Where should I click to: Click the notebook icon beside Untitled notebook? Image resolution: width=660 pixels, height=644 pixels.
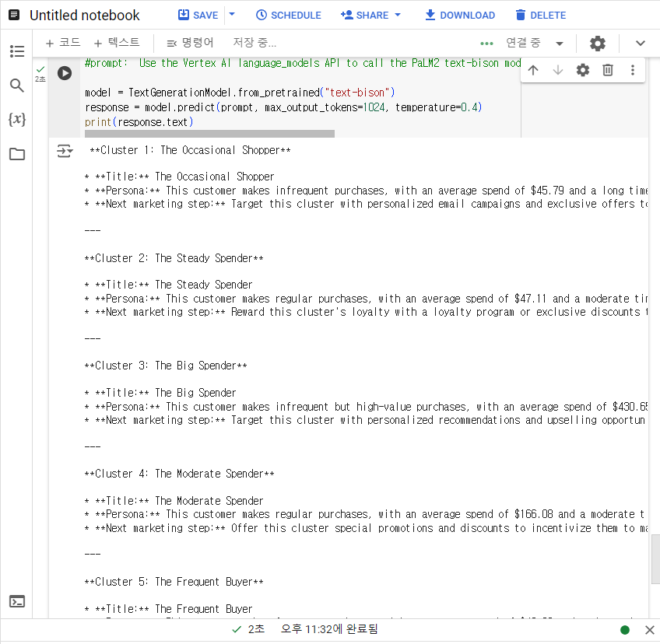tap(14, 15)
